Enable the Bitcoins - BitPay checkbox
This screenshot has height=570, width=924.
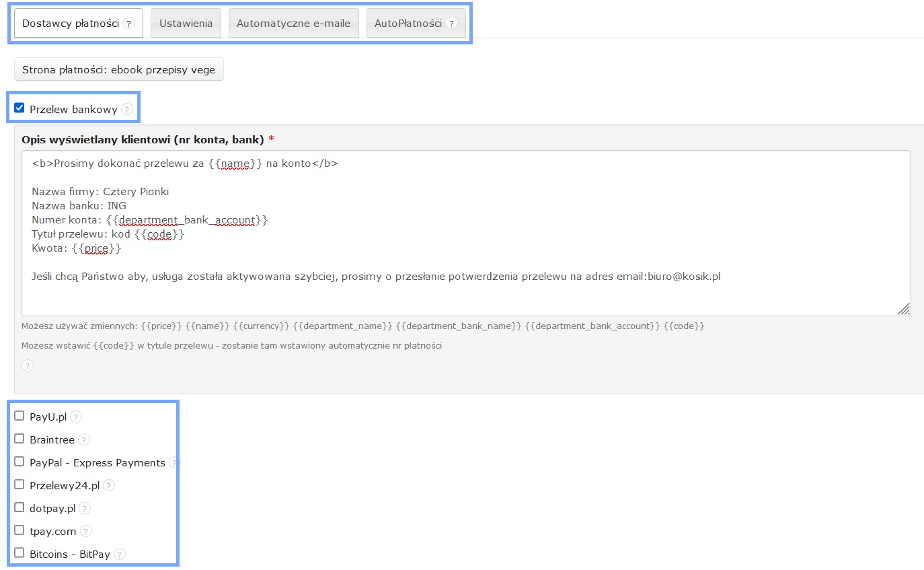pyautogui.click(x=20, y=553)
